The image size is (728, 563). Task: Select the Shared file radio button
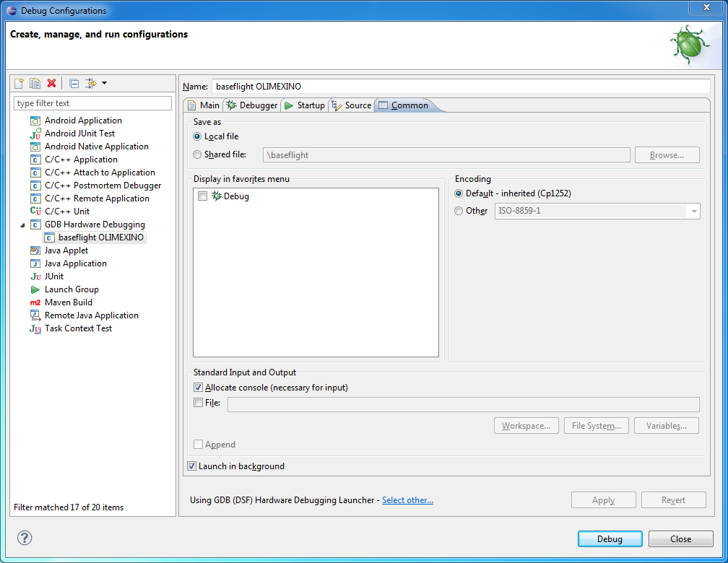pyautogui.click(x=198, y=154)
